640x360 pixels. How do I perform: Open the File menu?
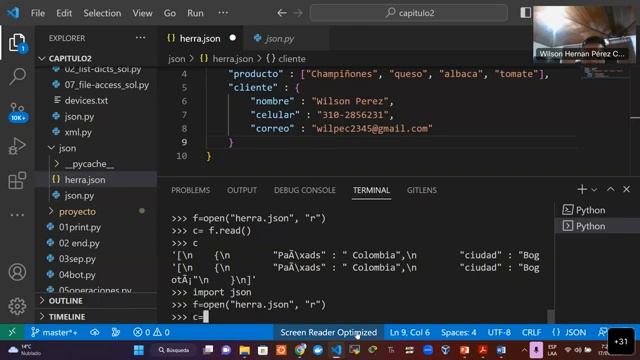coord(38,13)
